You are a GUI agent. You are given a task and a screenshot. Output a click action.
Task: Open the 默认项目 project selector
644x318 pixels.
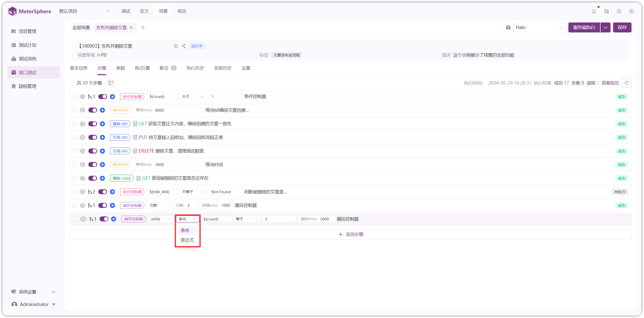click(84, 11)
